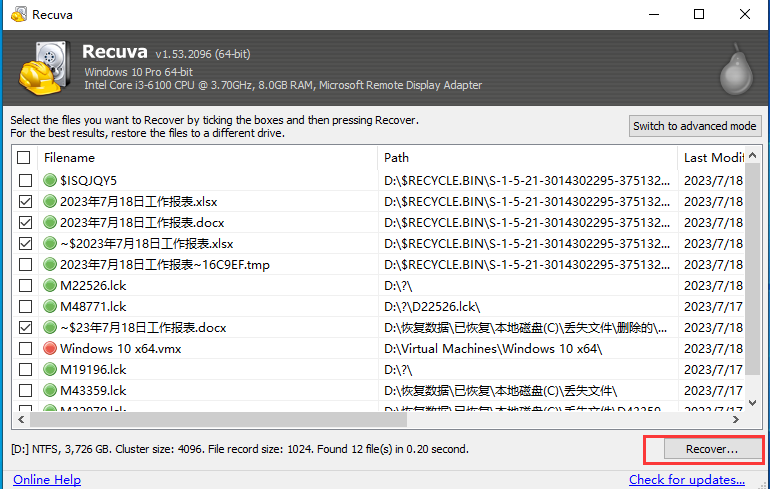Viewport: 770px width, 489px height.
Task: Click the Piriform pear logo
Action: [x=736, y=69]
